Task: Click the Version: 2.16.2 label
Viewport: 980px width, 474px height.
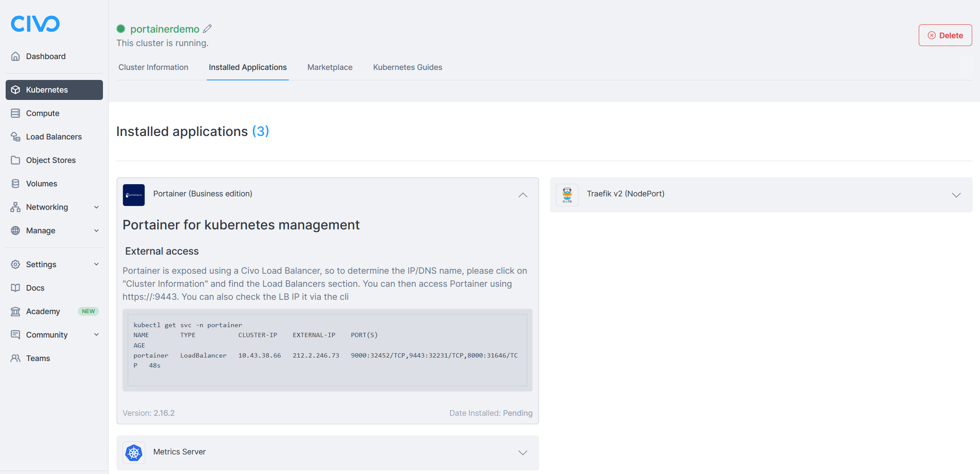Action: [x=149, y=413]
